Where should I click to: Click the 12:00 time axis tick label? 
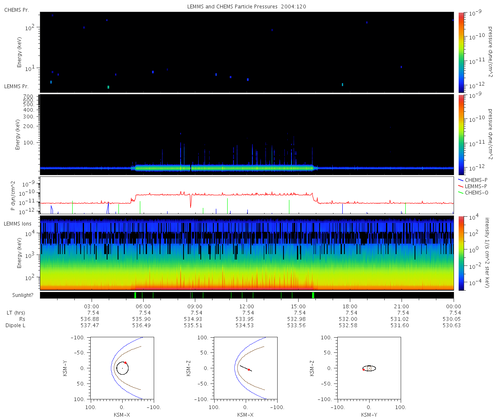point(247,307)
